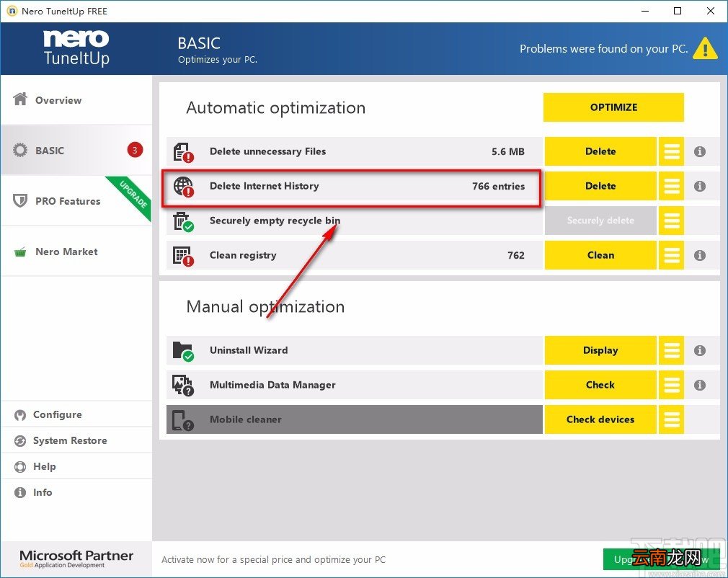Delete Internet History with Delete button
728x578 pixels.
coord(600,186)
